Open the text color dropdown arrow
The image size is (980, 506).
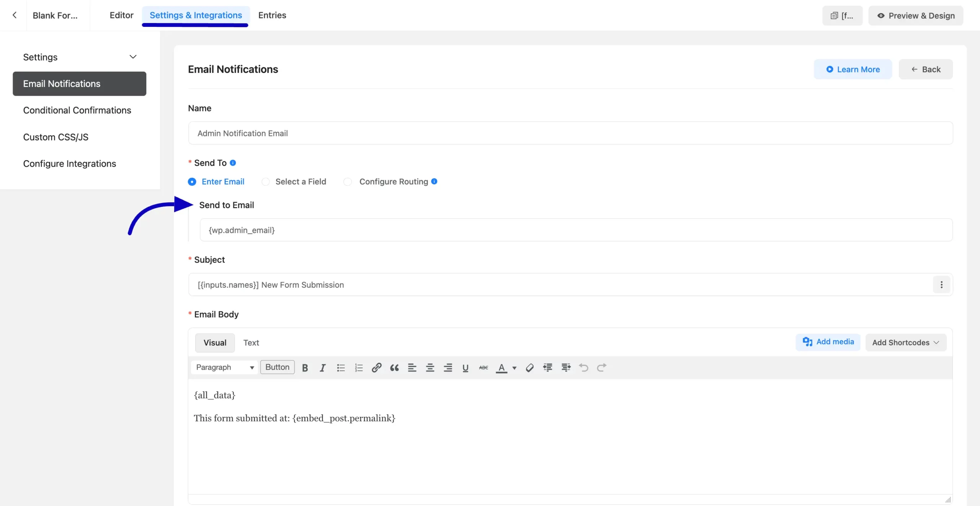click(514, 368)
